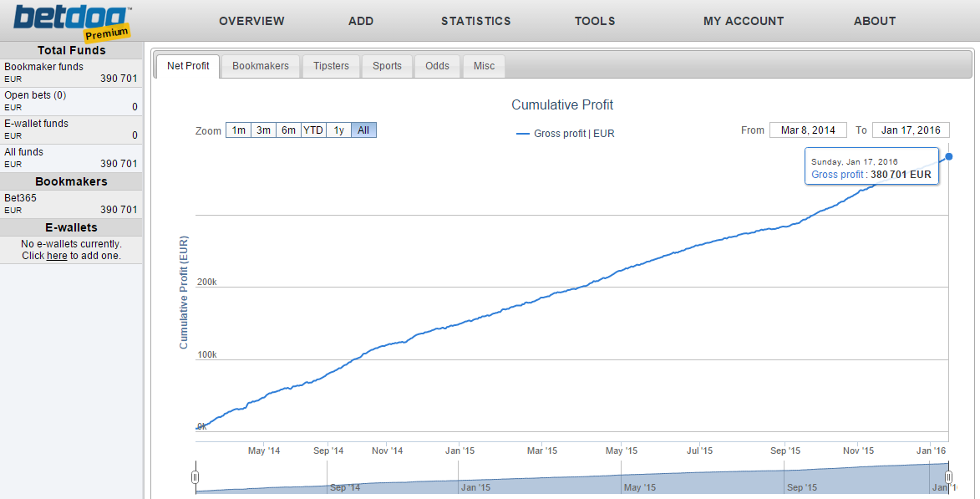Open the MY ACCOUNT menu
980x499 pixels.
coord(743,21)
